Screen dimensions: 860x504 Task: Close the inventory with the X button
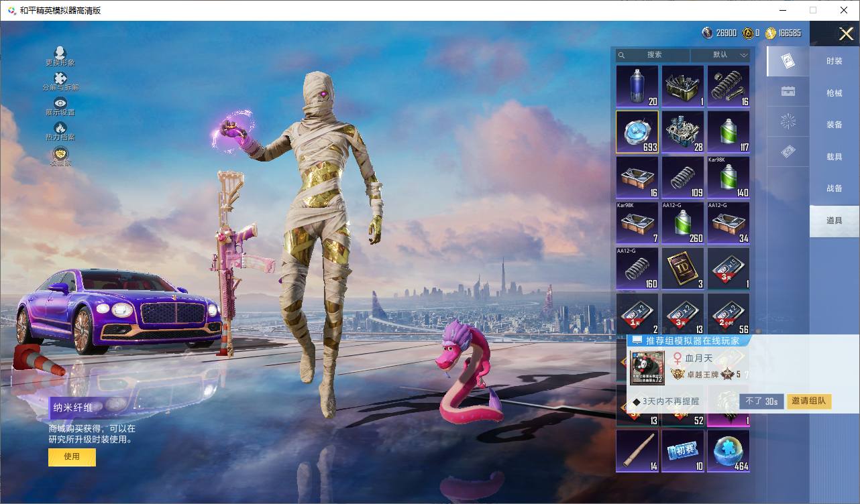[x=846, y=34]
